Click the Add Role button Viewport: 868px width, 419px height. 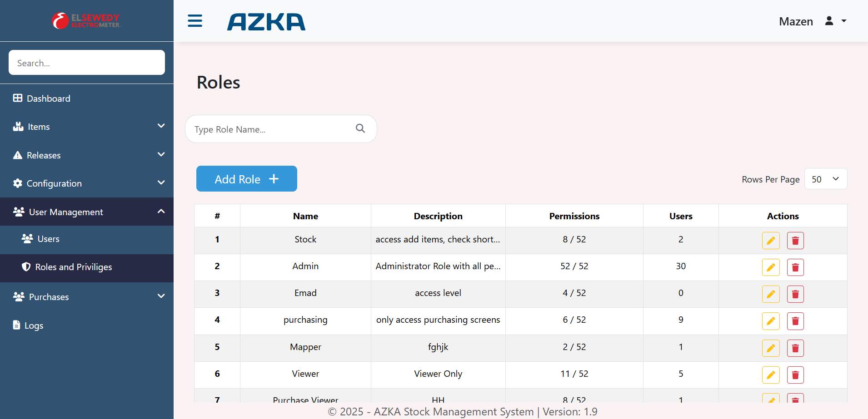246,179
